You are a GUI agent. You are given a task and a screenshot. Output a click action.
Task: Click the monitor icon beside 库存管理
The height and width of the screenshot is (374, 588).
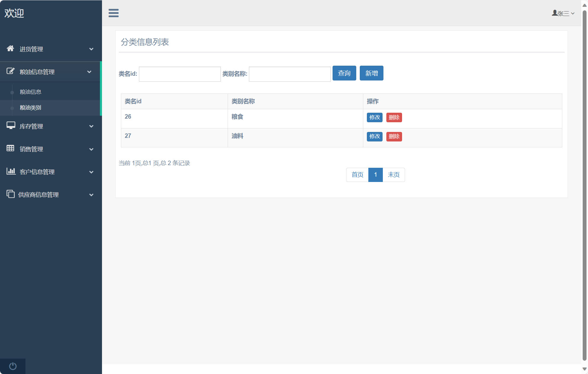coord(11,126)
